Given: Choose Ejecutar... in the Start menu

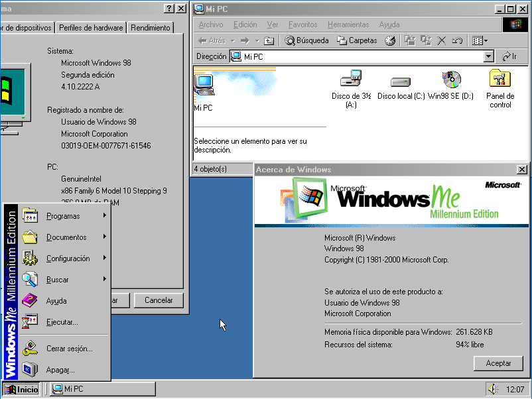Looking at the screenshot, I should click(x=65, y=322).
